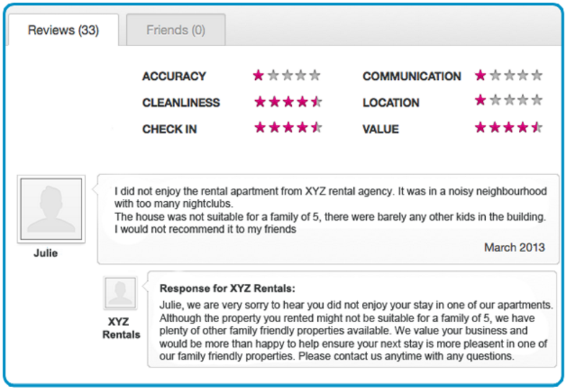This screenshot has height=392, width=568.
Task: Click the 'Response for XYZ Rentals' heading
Action: tap(228, 288)
